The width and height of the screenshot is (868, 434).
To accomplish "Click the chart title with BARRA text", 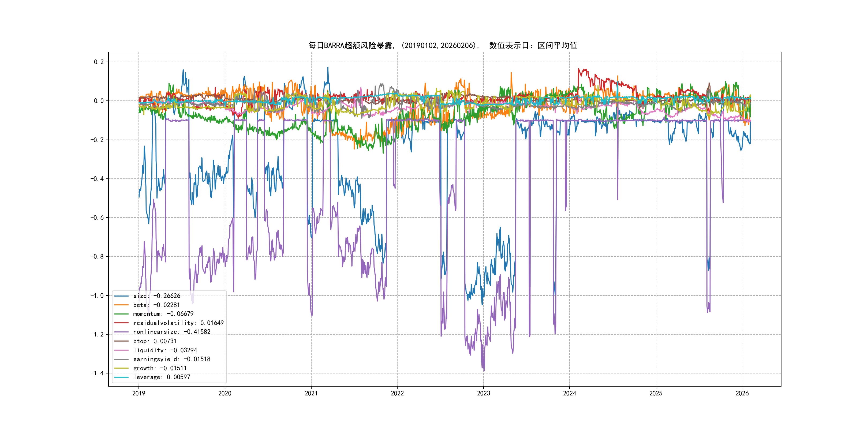I will pos(442,46).
